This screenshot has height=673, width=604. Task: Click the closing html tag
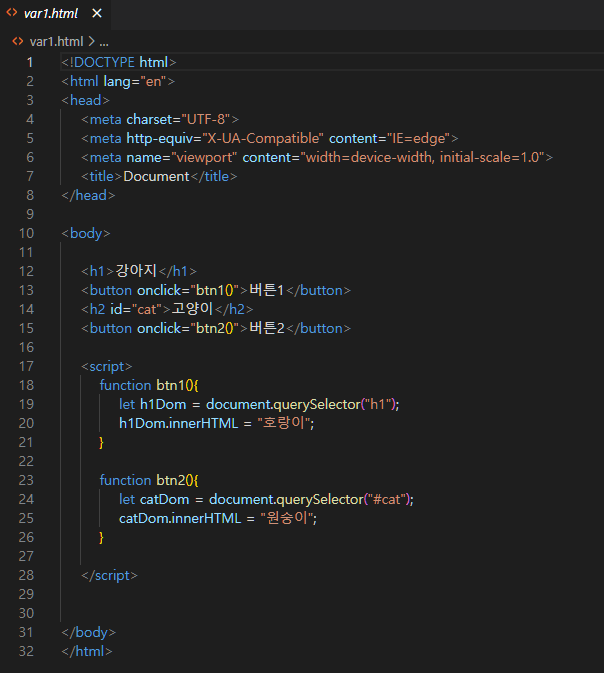click(87, 651)
